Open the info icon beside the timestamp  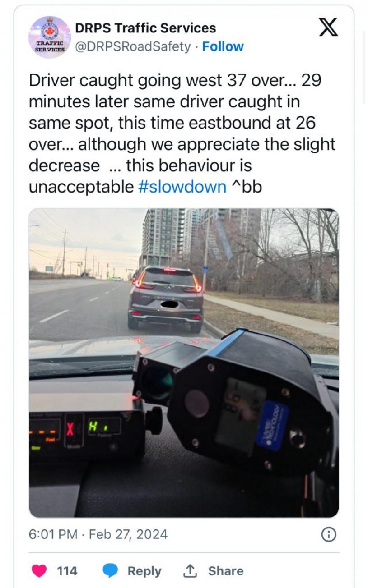point(328,534)
